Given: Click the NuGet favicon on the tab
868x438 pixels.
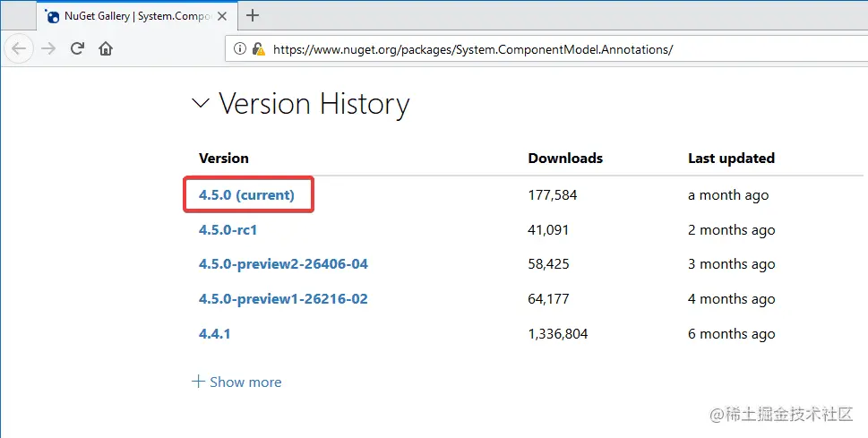Looking at the screenshot, I should [x=53, y=15].
